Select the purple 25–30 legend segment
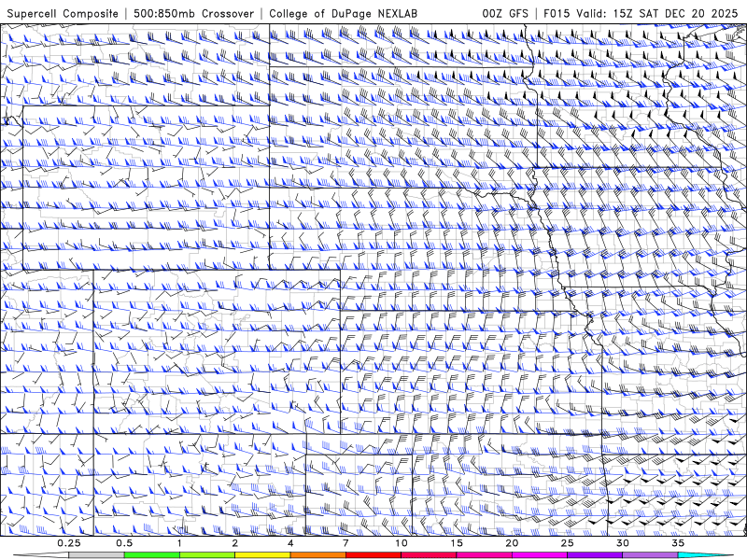The height and width of the screenshot is (560, 747). [x=595, y=555]
